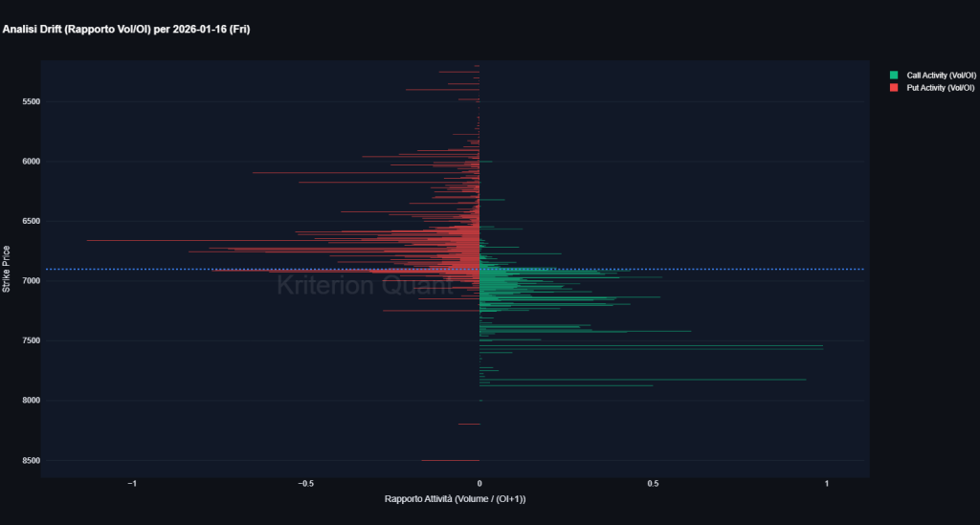980x525 pixels.
Task: Click the x-axis tick label −0.5
Action: click(305, 484)
